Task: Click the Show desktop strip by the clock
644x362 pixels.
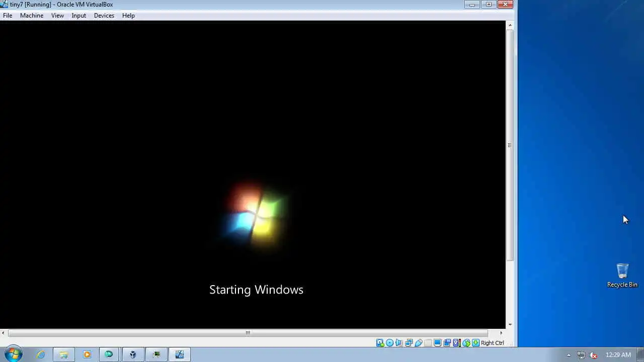Action: point(640,354)
